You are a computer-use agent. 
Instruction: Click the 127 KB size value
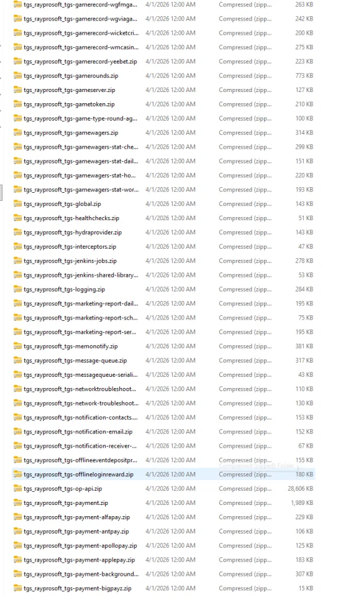[x=304, y=90]
